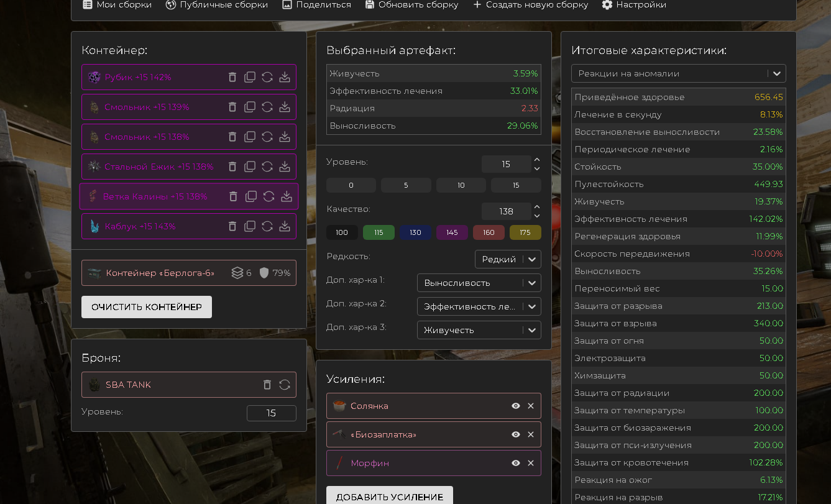Toggle the eye icon for Морфин

[516, 463]
